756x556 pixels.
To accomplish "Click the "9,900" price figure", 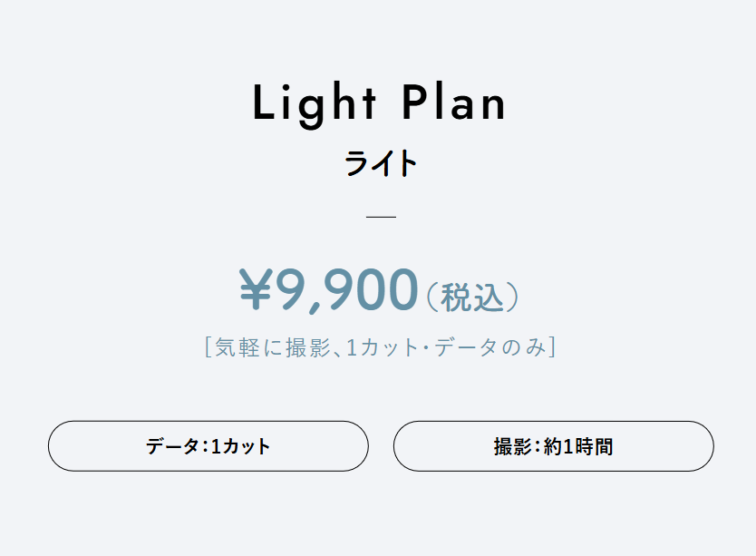I will point(346,289).
